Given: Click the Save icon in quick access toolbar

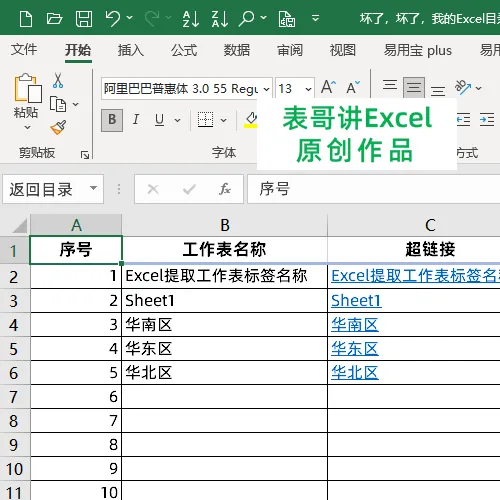Looking at the screenshot, I should (x=84, y=19).
